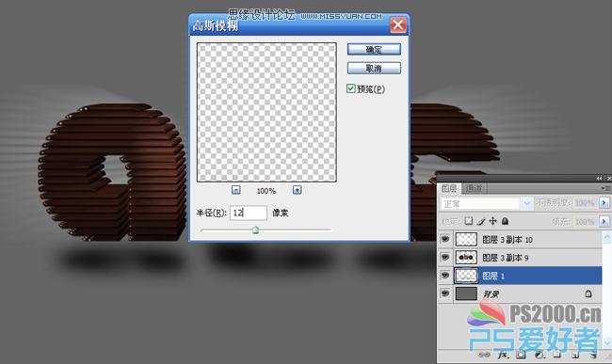612x364 pixels.
Task: Click the 取消 cancel button
Action: pyautogui.click(x=374, y=69)
